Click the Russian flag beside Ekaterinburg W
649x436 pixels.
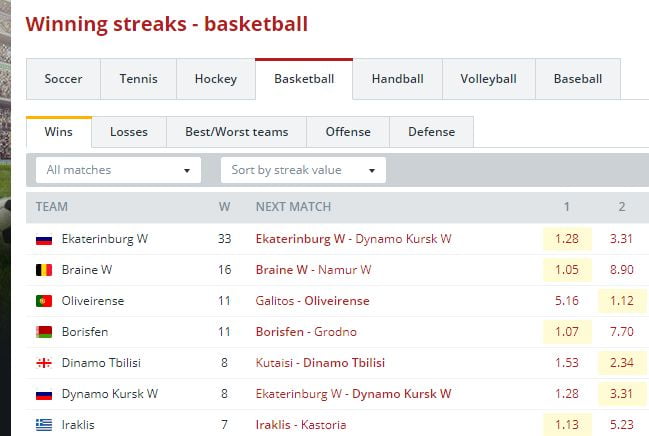click(44, 239)
